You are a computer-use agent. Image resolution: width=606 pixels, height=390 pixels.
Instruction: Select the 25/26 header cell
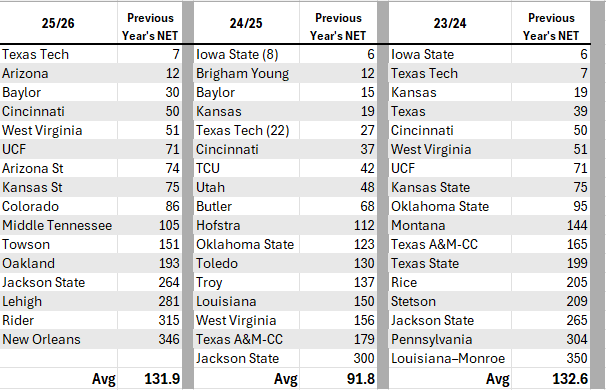(58, 23)
